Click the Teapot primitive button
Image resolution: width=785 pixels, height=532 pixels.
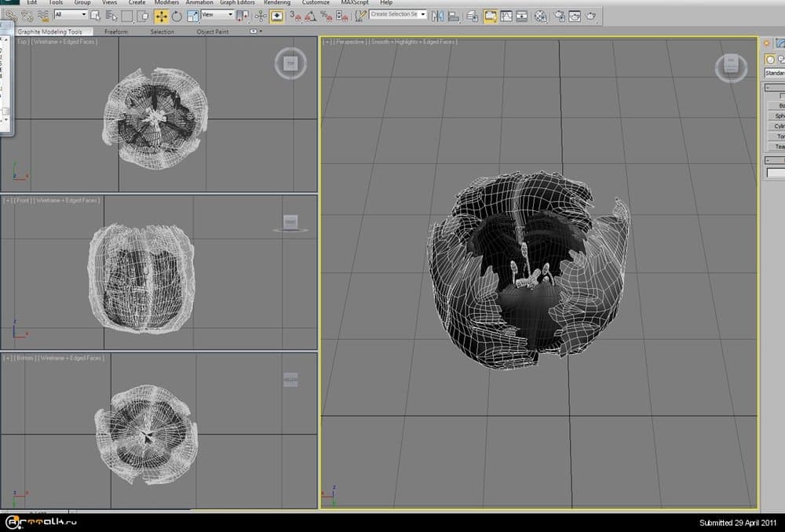(776, 147)
